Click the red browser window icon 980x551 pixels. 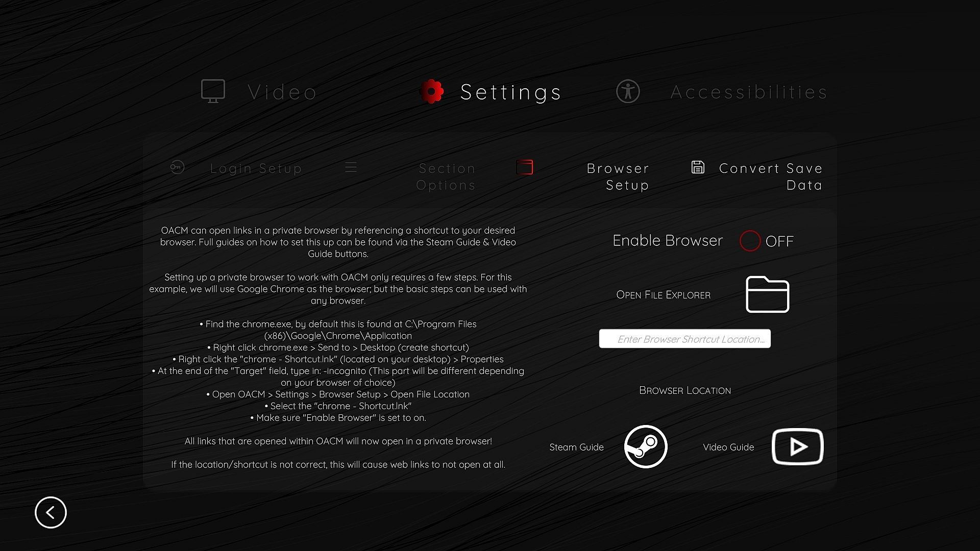pos(525,167)
